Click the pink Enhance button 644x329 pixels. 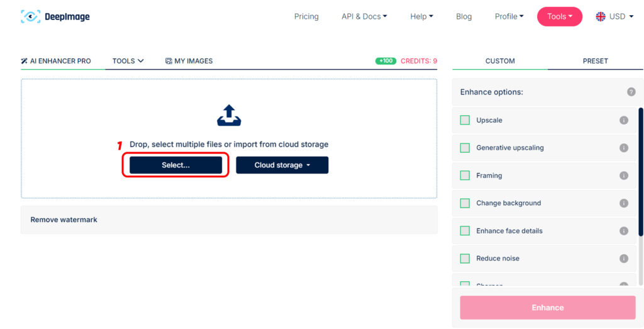pos(548,308)
